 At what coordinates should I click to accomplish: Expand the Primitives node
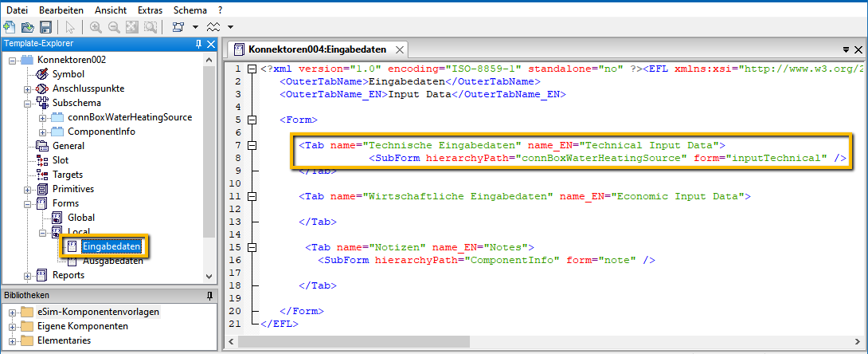27,190
